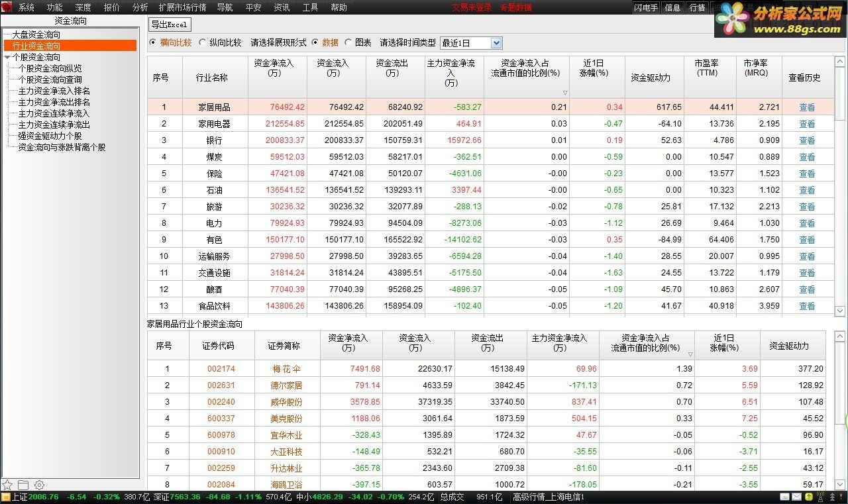Click the 煤炭 industry row name
The image size is (848, 504).
click(215, 157)
